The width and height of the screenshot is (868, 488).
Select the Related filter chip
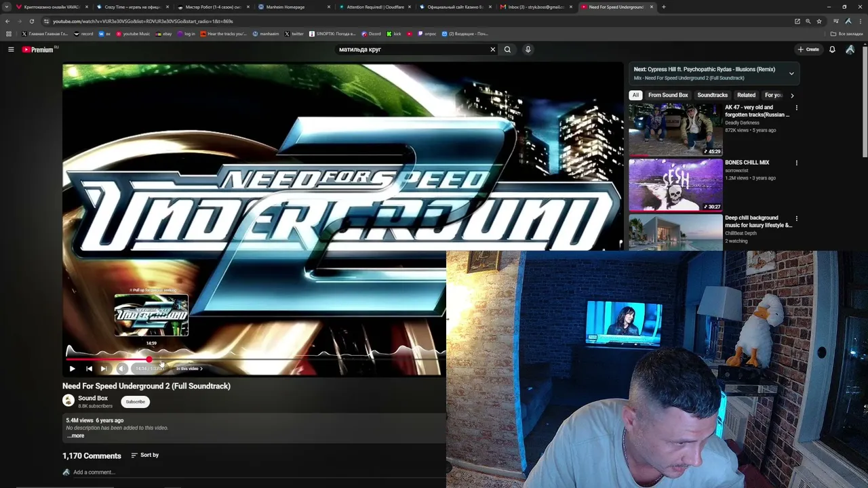click(746, 96)
